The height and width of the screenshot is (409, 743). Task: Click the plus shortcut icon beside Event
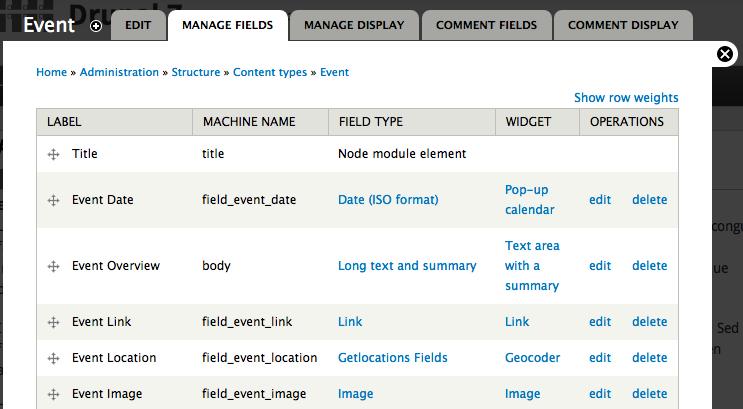pos(96,26)
